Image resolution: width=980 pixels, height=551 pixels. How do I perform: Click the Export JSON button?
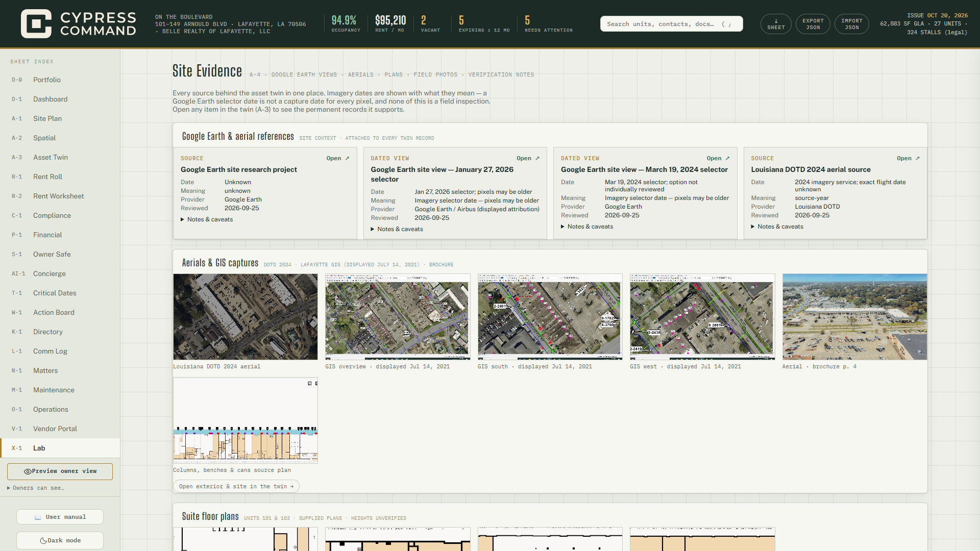click(813, 24)
